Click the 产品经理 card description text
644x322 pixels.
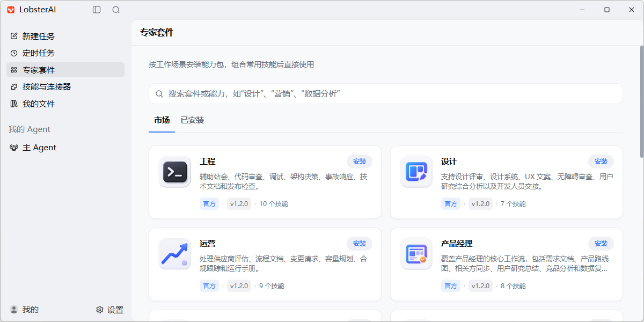click(524, 264)
